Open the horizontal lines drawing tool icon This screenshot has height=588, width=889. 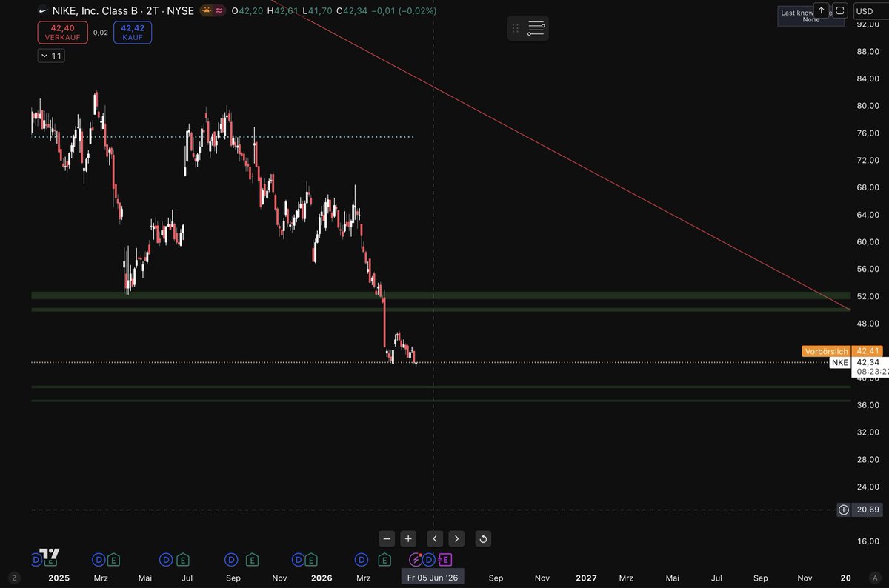click(536, 29)
